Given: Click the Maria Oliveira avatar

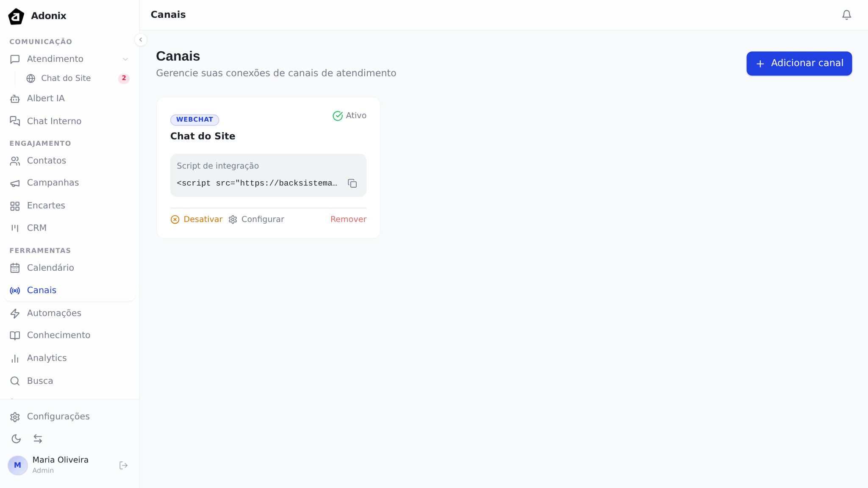Looking at the screenshot, I should 18,465.
